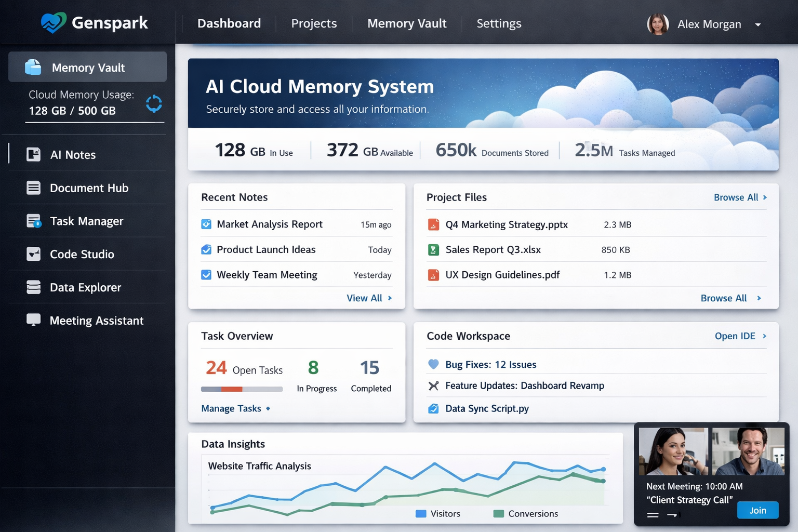Click the Manage Tasks link

click(231, 408)
